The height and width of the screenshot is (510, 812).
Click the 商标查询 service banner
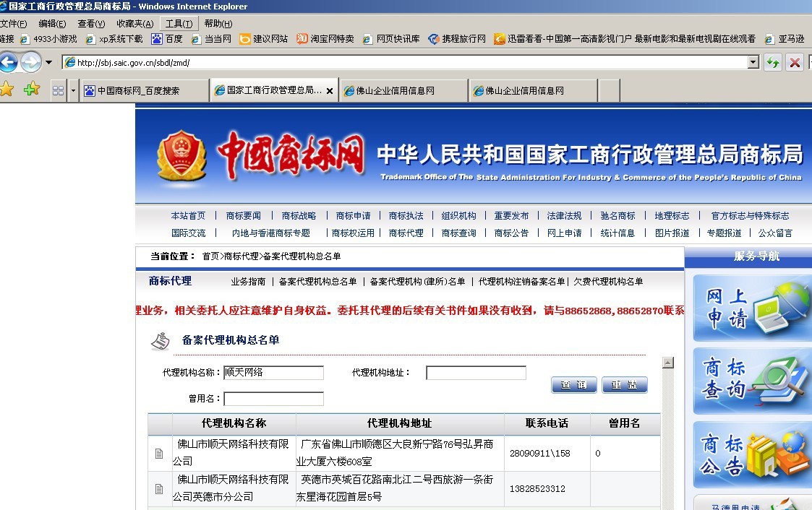pyautogui.click(x=752, y=381)
